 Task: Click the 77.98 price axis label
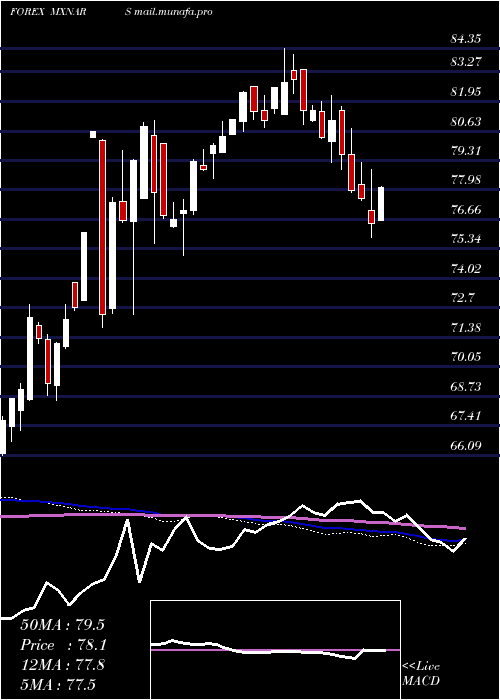[466, 180]
